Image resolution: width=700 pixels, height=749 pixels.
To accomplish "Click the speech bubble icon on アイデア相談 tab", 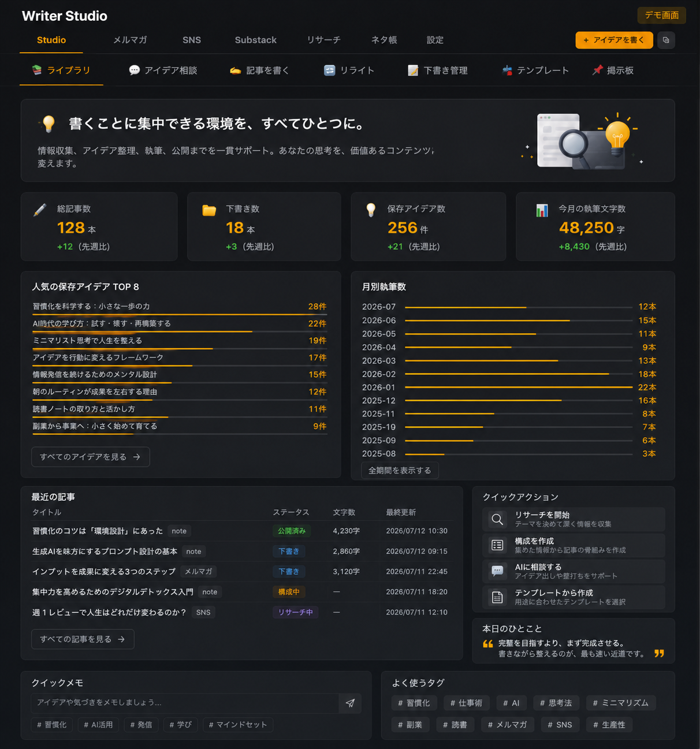I will [x=134, y=70].
